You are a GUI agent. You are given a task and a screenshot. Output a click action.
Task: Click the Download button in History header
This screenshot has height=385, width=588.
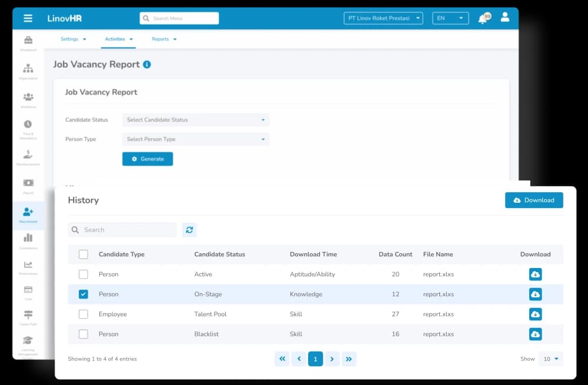pos(534,200)
